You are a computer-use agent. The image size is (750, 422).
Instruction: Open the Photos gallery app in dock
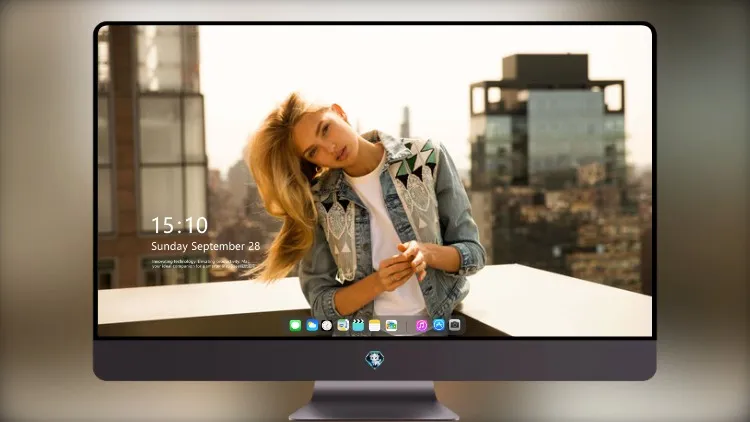click(x=391, y=325)
